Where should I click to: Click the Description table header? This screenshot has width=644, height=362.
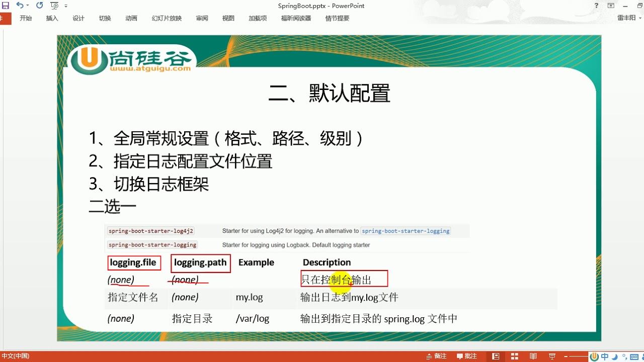(x=327, y=262)
